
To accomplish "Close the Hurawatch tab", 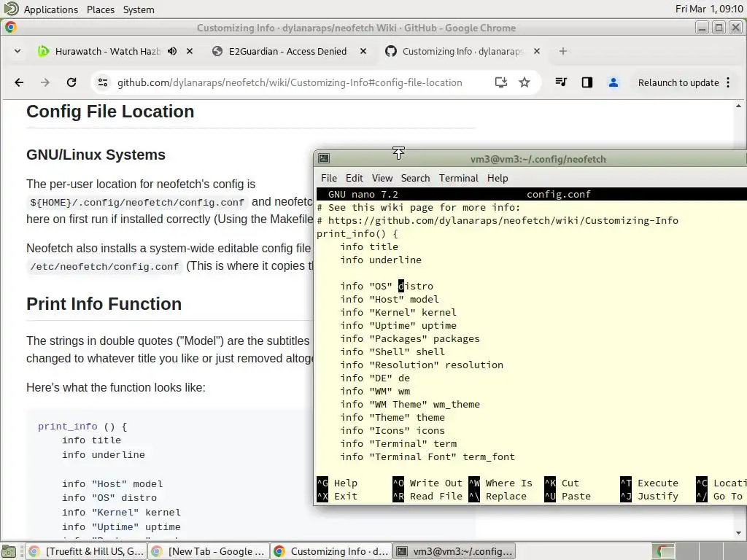I will pyautogui.click(x=190, y=51).
